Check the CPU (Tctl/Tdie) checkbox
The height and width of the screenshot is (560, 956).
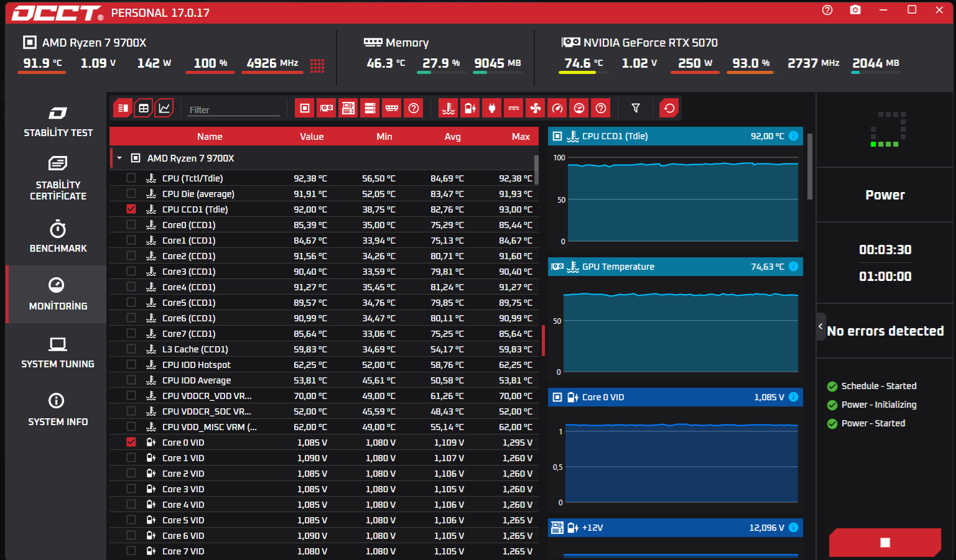(131, 178)
